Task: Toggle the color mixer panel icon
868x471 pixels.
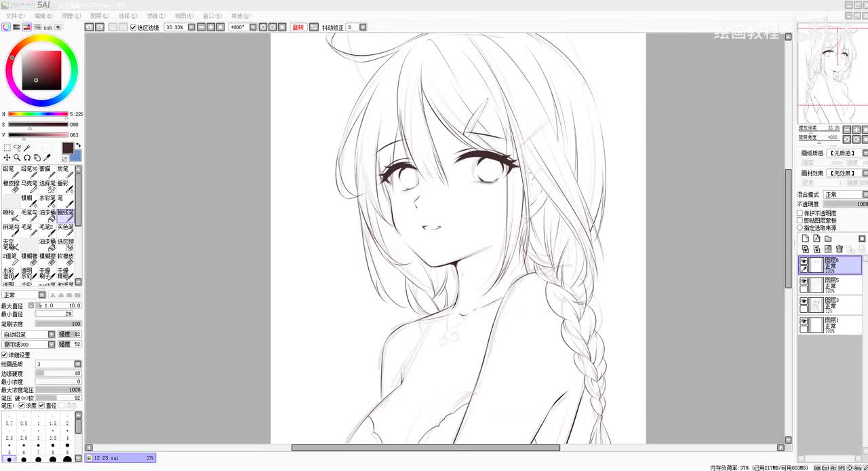Action: (37, 27)
